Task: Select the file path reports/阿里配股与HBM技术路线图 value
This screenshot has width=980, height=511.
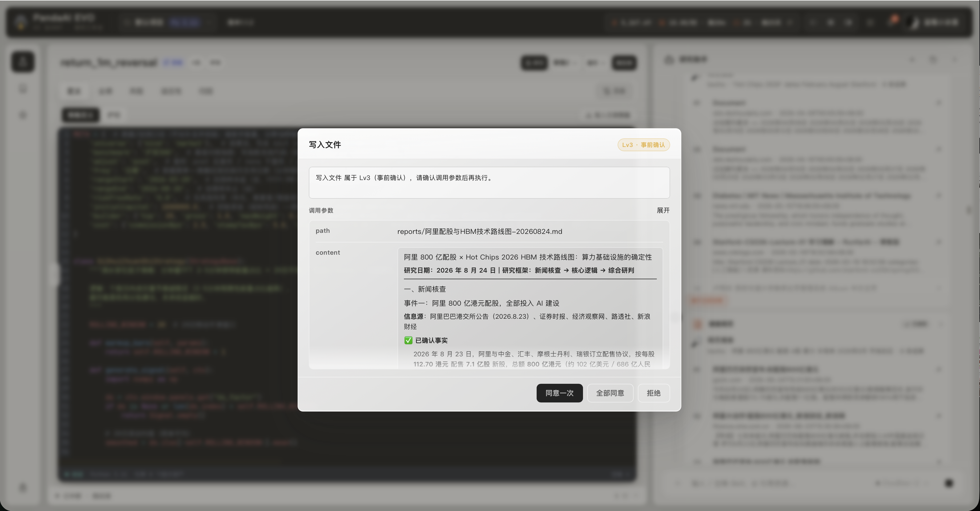Action: [479, 231]
